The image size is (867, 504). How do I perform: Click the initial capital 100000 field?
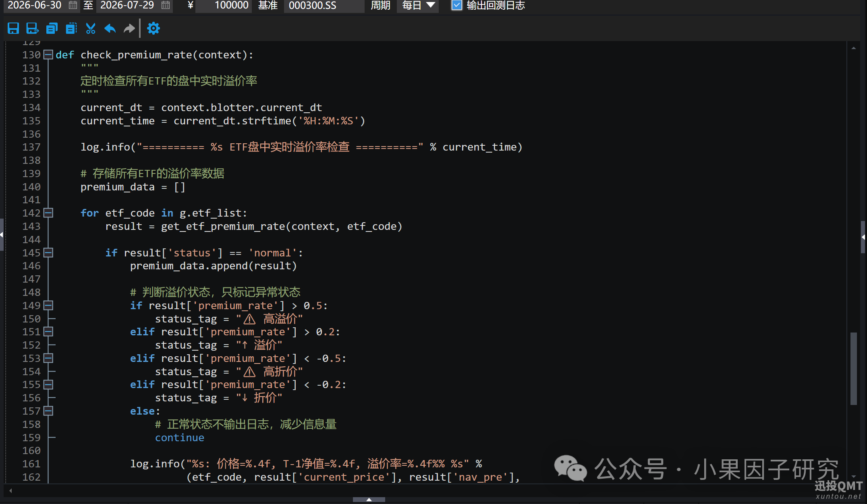coord(223,6)
